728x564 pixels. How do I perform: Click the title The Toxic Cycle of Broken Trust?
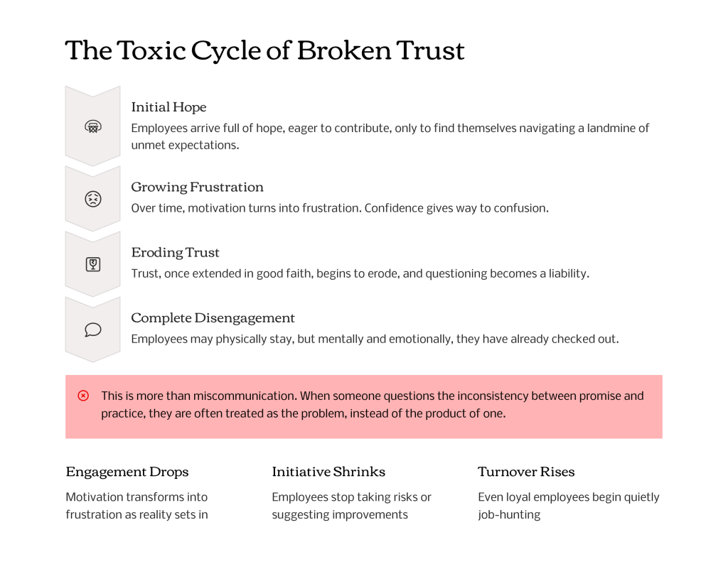(x=264, y=50)
